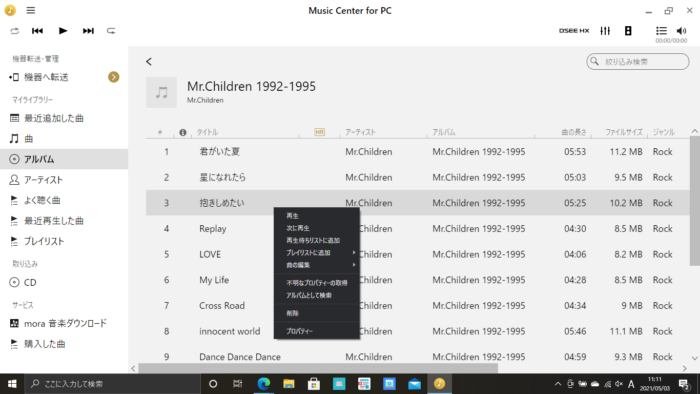
Task: Sort by the アーティスト column header
Action: 360,132
